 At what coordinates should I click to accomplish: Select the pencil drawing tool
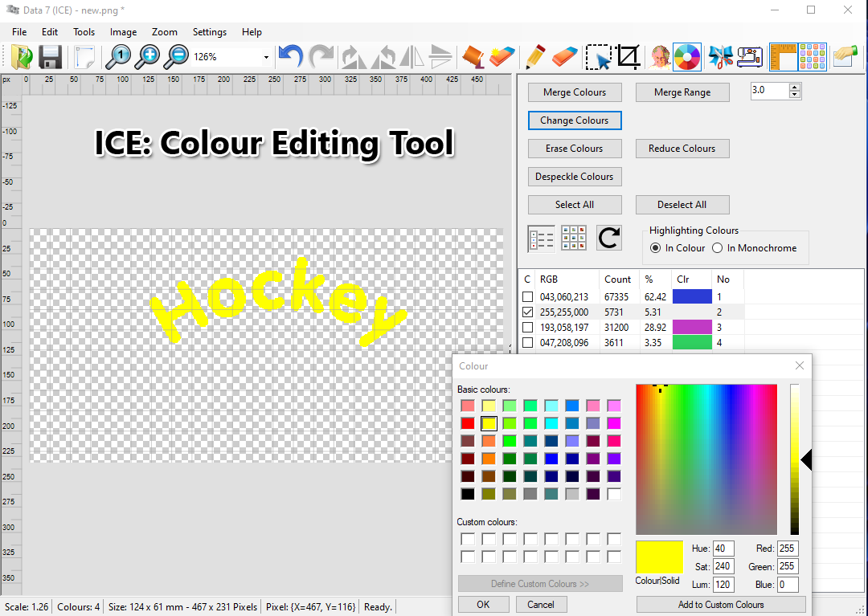534,56
